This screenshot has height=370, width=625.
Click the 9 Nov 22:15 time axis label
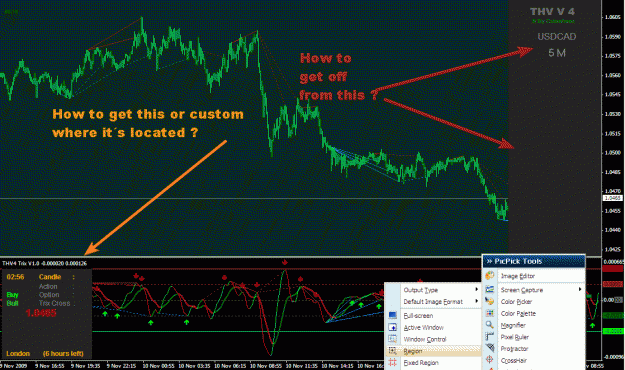121,366
